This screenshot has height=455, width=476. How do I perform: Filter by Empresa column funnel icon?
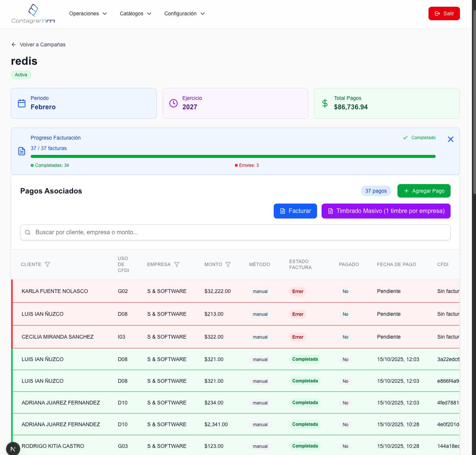tap(177, 265)
